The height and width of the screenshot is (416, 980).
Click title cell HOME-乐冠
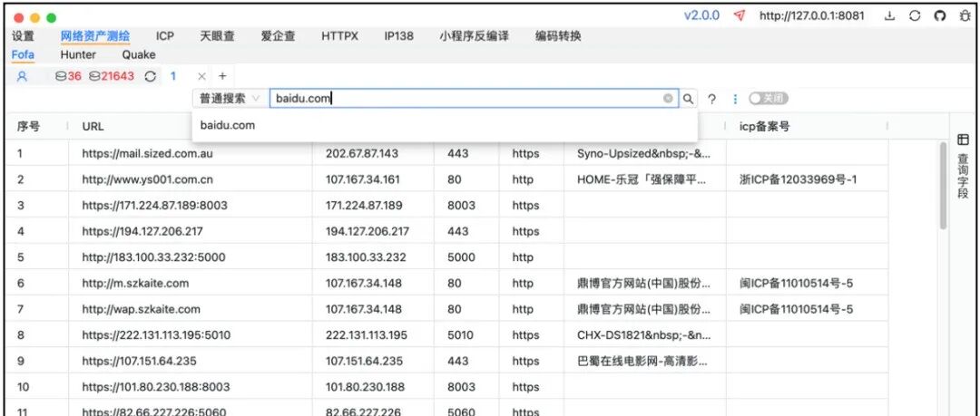pos(643,179)
